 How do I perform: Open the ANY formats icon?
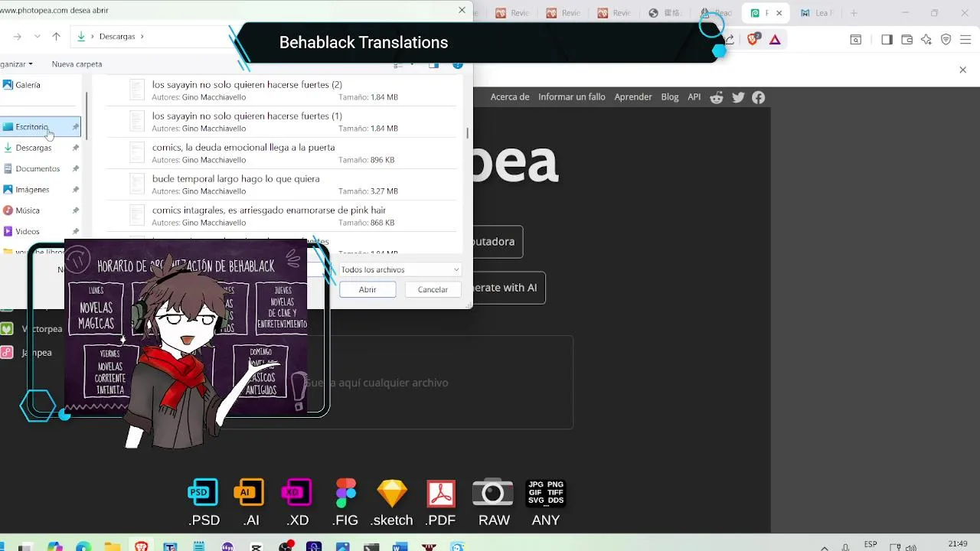pyautogui.click(x=546, y=503)
